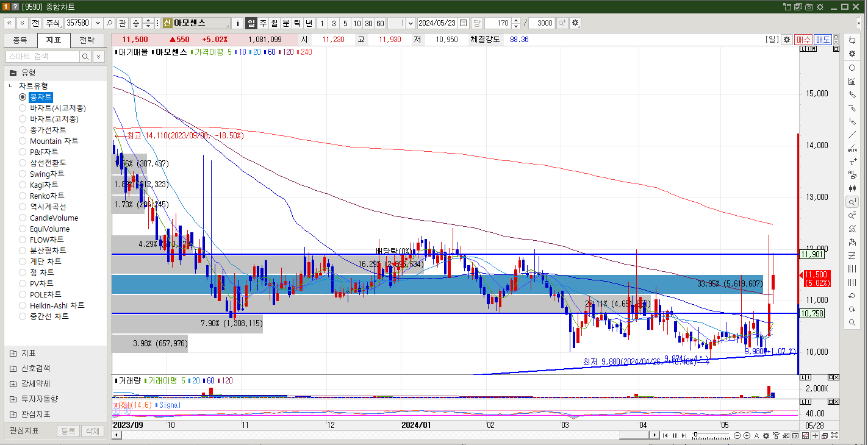
Task: Expand the 관심지표 tree section
Action: coord(13,414)
